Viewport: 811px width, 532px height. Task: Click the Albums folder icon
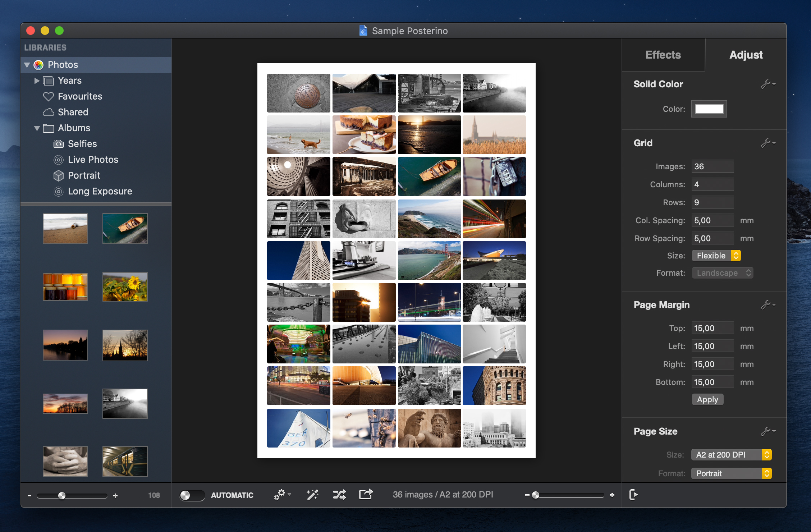click(x=48, y=128)
